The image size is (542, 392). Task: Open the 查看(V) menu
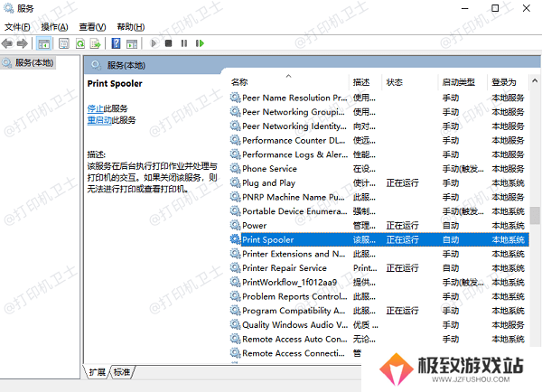92,27
